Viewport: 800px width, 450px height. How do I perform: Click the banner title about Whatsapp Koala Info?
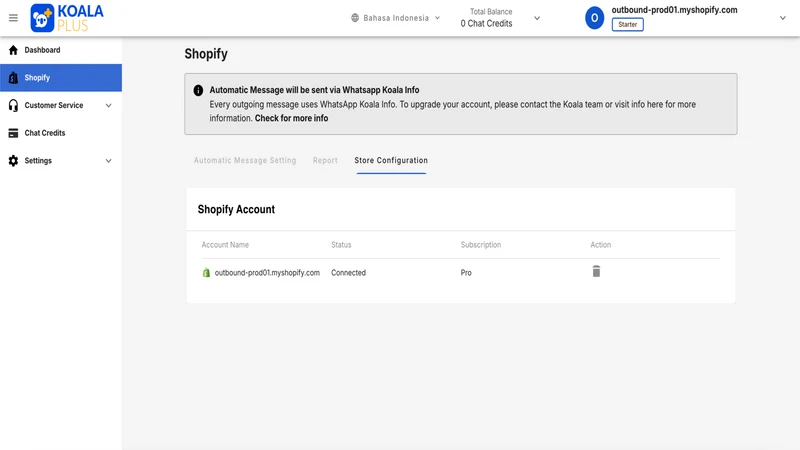pyautogui.click(x=314, y=90)
